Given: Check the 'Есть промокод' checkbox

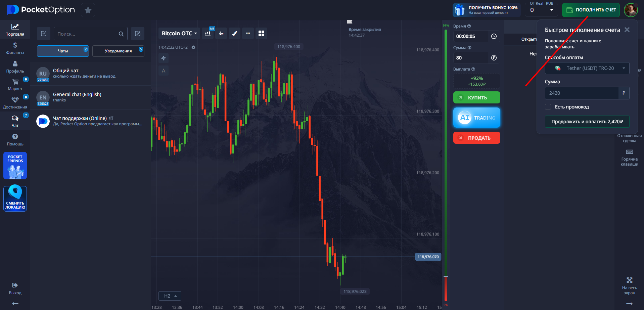Looking at the screenshot, I should click(548, 107).
